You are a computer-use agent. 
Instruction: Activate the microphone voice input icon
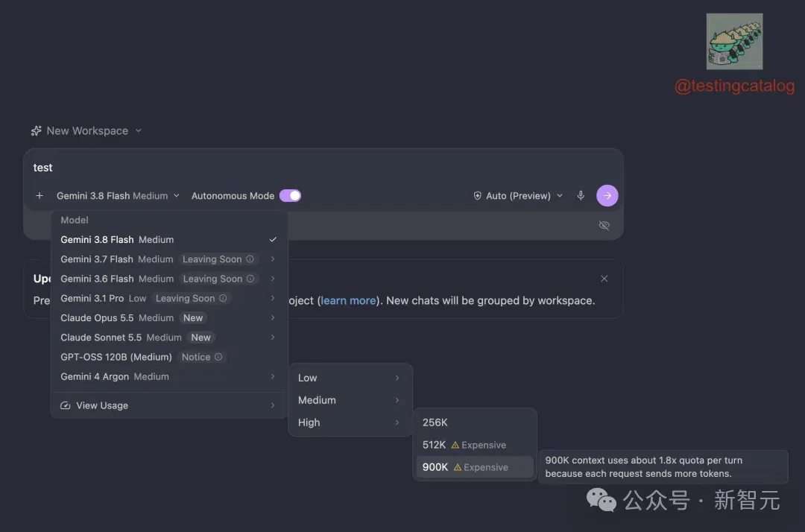coord(581,195)
